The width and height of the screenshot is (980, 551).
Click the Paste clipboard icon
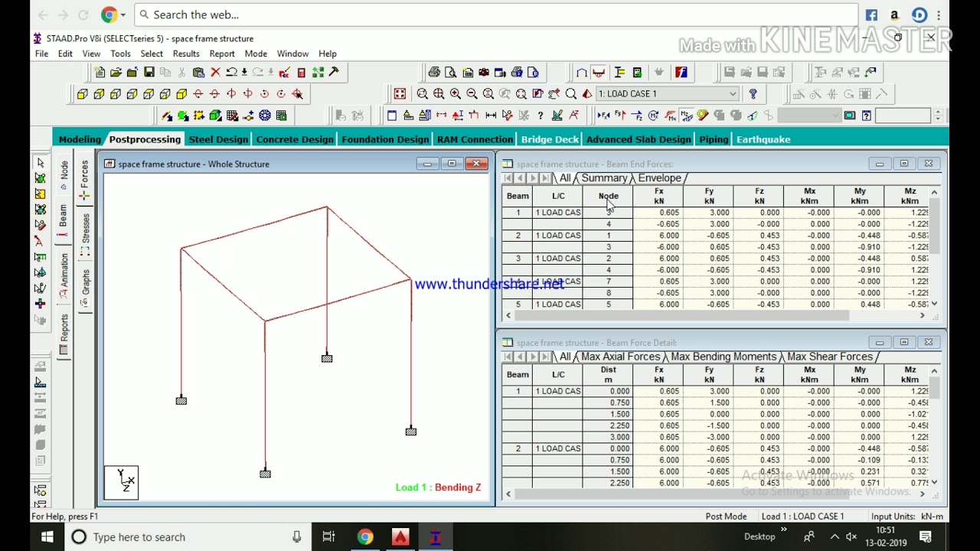198,72
